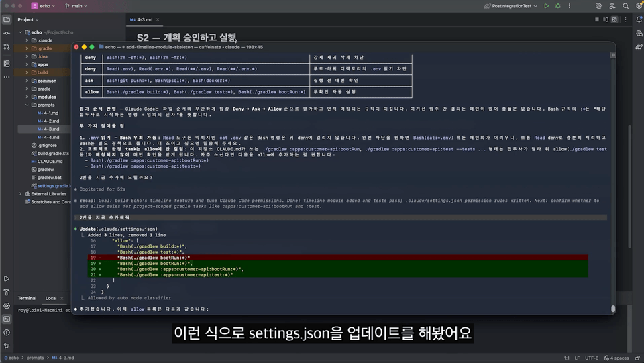Close the Local terminal session tab
The image size is (644, 363).
(x=62, y=298)
